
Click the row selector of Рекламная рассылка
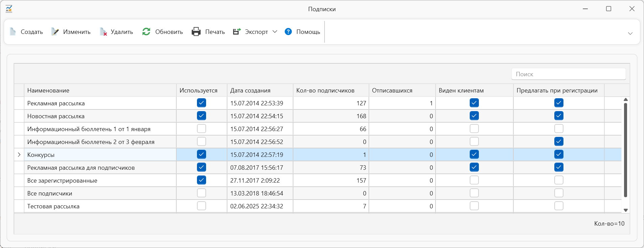(19, 103)
